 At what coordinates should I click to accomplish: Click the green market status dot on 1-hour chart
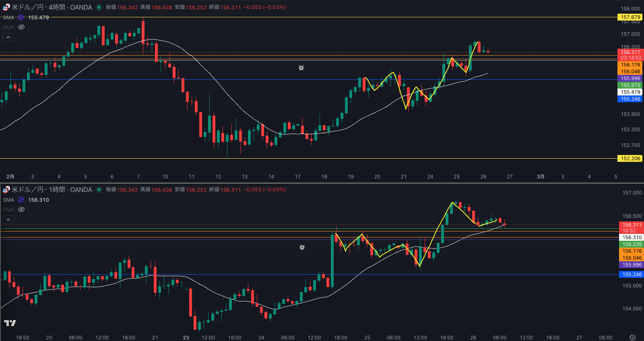pos(99,190)
